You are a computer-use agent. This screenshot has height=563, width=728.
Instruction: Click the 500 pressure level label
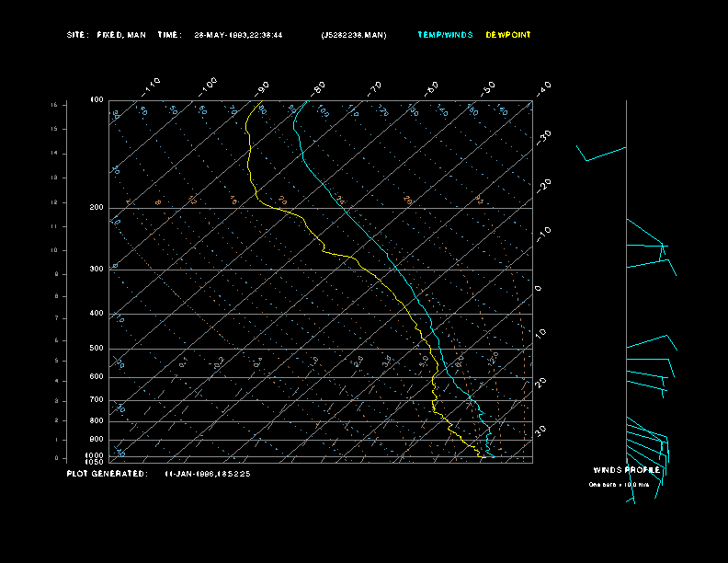(97, 348)
